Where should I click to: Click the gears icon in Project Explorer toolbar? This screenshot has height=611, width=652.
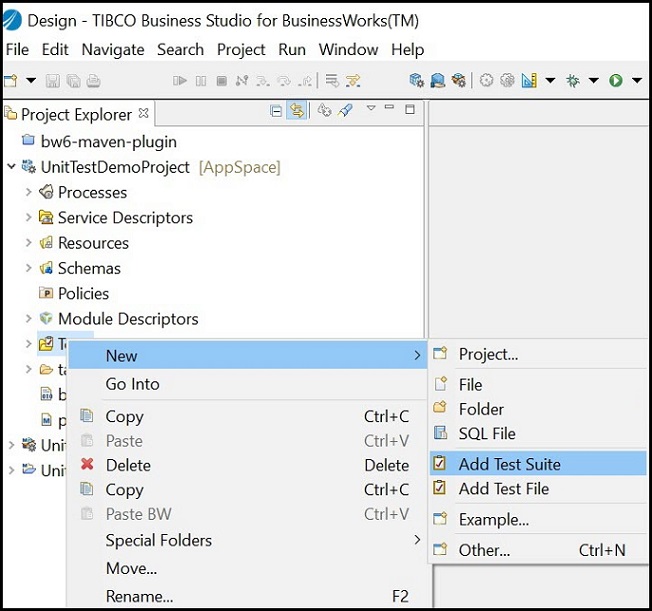(x=324, y=111)
